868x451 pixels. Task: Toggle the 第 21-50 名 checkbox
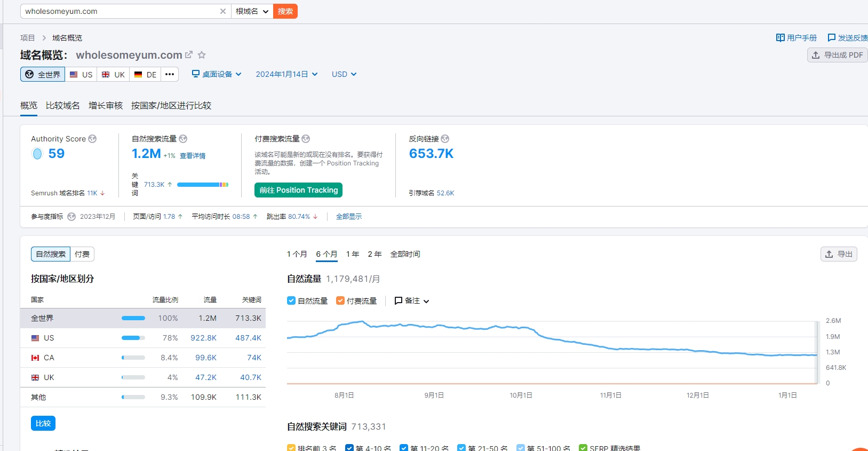point(461,448)
